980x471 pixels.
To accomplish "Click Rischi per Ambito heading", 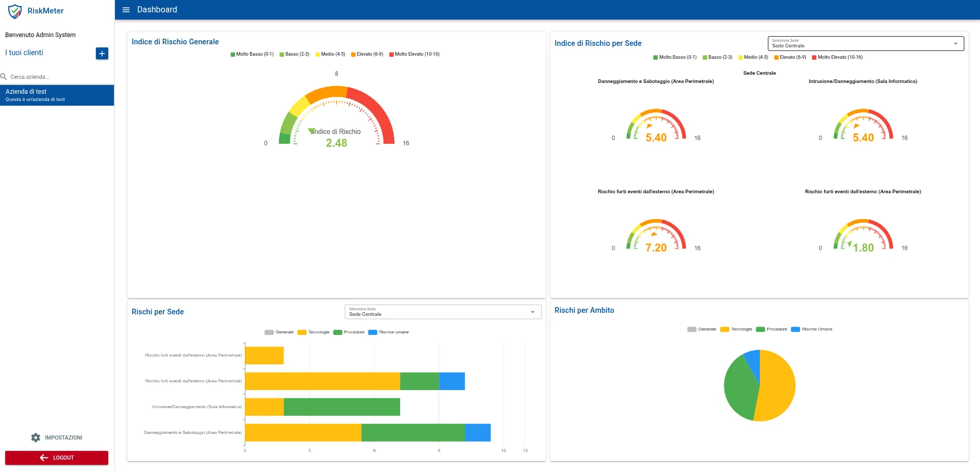I will point(584,310).
